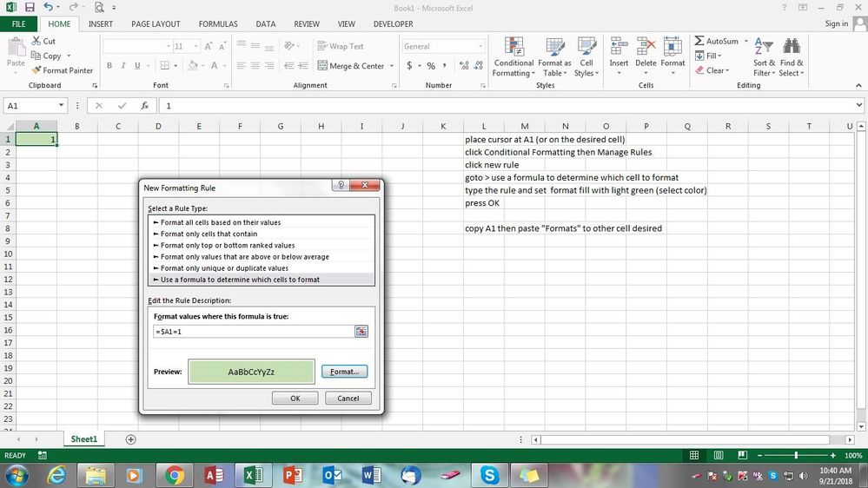This screenshot has width=868, height=488.
Task: Switch to the INSERT tab
Action: tap(100, 23)
